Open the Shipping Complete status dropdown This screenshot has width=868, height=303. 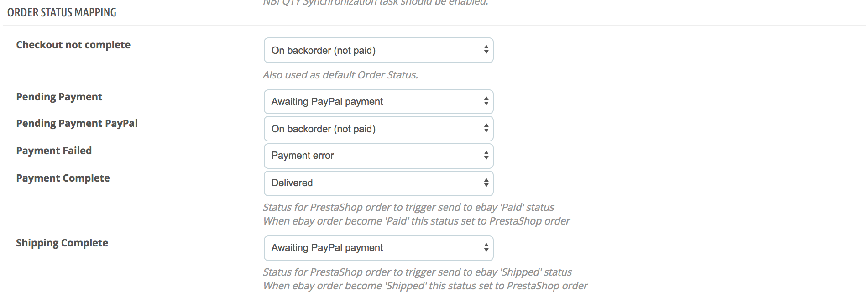378,248
